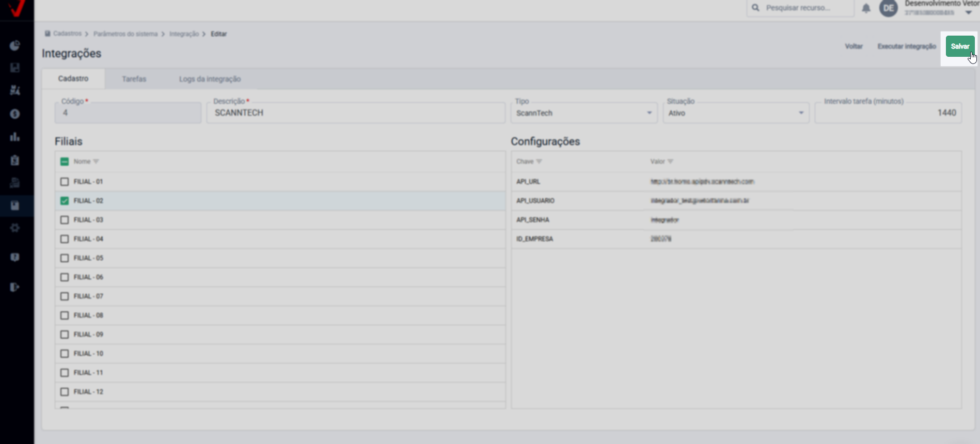Click the dollar sign financial sidebar icon
980x444 pixels.
15,114
